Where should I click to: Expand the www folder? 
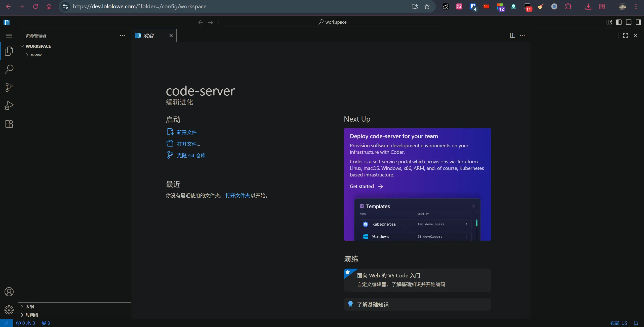pos(74,55)
